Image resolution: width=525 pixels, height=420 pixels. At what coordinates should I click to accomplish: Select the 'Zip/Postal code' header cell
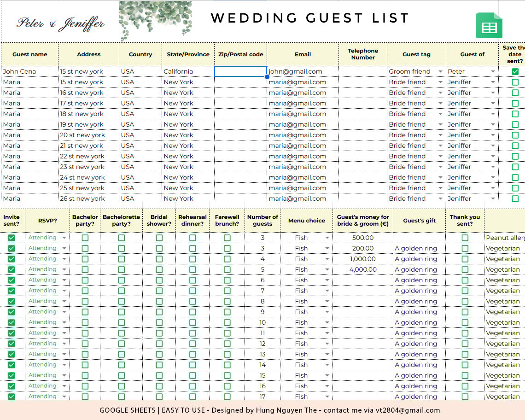click(x=240, y=54)
